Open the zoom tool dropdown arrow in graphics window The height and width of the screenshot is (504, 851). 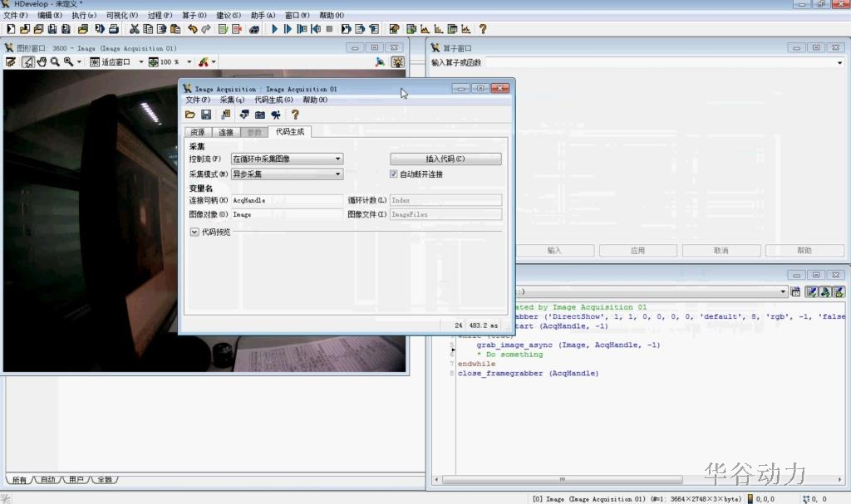click(79, 61)
